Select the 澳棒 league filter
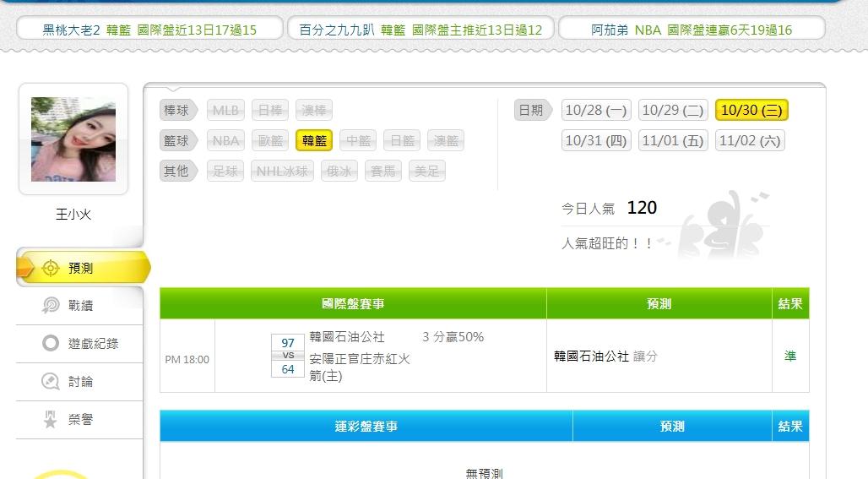This screenshot has width=868, height=479. tap(314, 110)
